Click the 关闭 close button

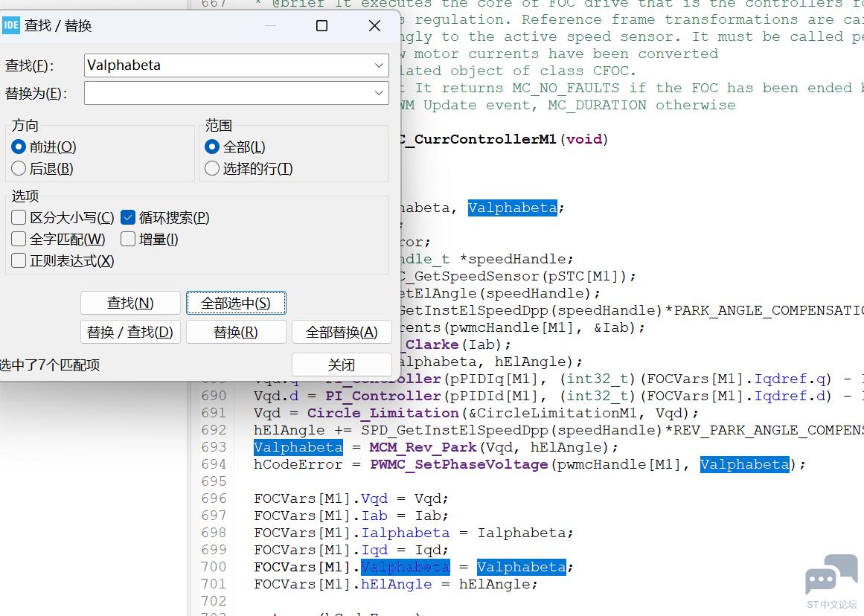click(342, 365)
